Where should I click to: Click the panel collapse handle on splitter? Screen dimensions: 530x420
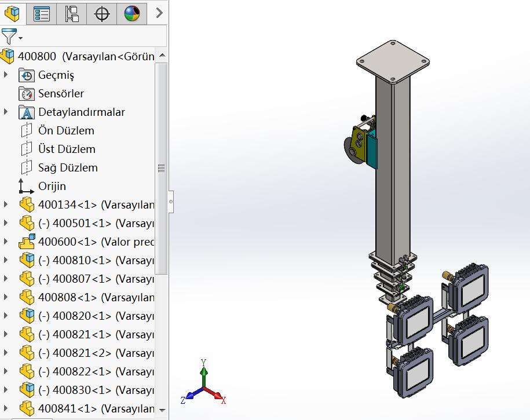[x=171, y=202]
